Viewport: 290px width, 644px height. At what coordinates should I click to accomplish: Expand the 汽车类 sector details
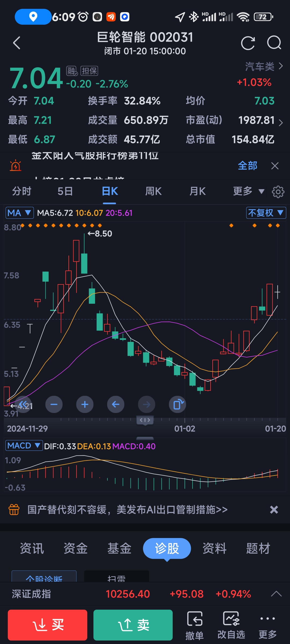point(264,66)
